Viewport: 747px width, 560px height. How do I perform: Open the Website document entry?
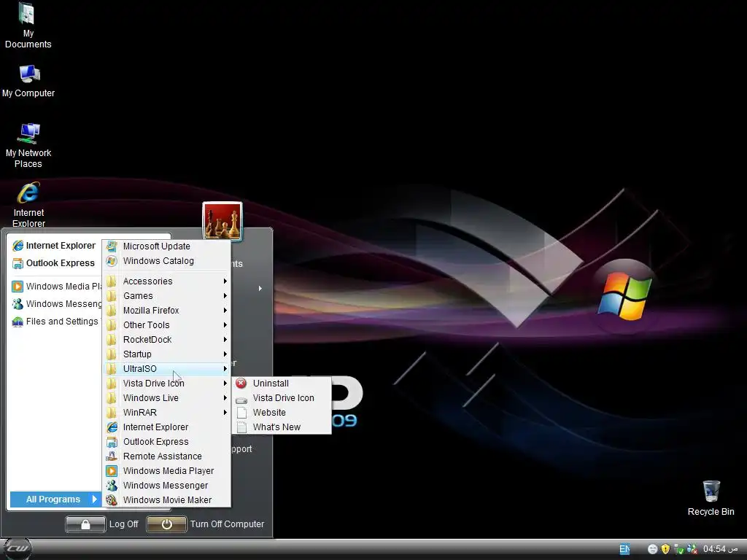(282, 413)
